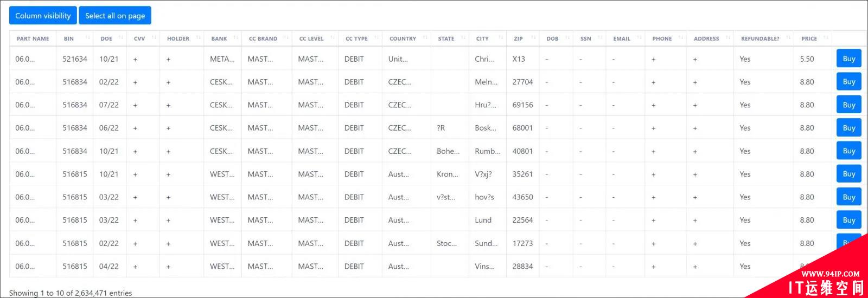Click the CC BRAND sort arrows

[286, 38]
